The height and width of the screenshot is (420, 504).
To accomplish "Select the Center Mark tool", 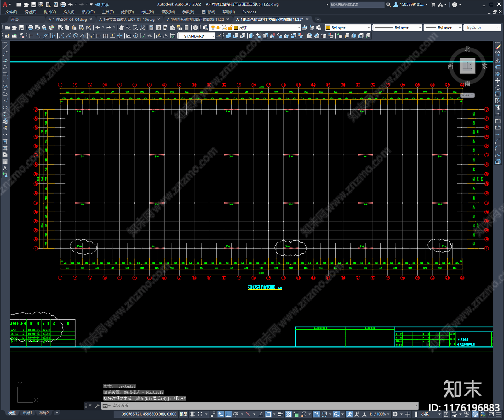I will [135, 36].
